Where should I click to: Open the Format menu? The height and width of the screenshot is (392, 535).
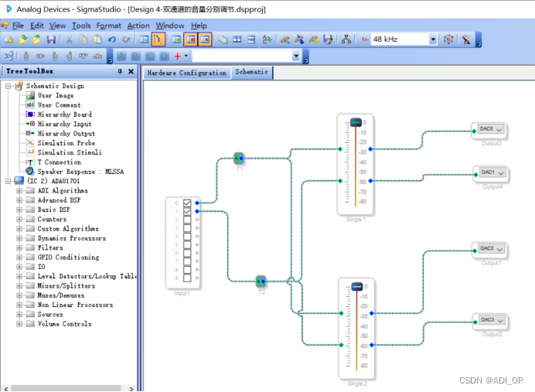pyautogui.click(x=108, y=26)
